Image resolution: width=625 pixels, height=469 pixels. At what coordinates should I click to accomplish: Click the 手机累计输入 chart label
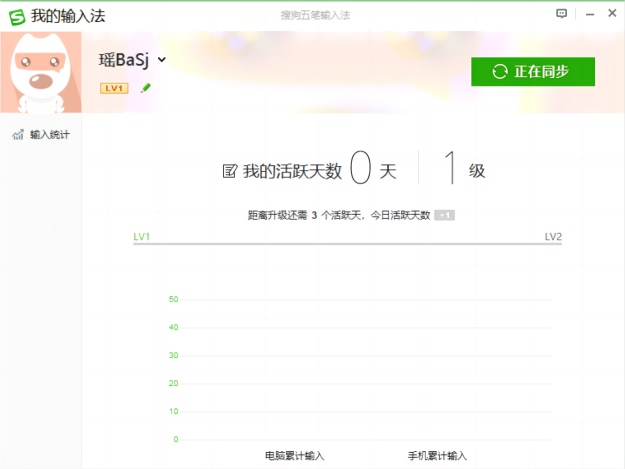click(x=437, y=455)
